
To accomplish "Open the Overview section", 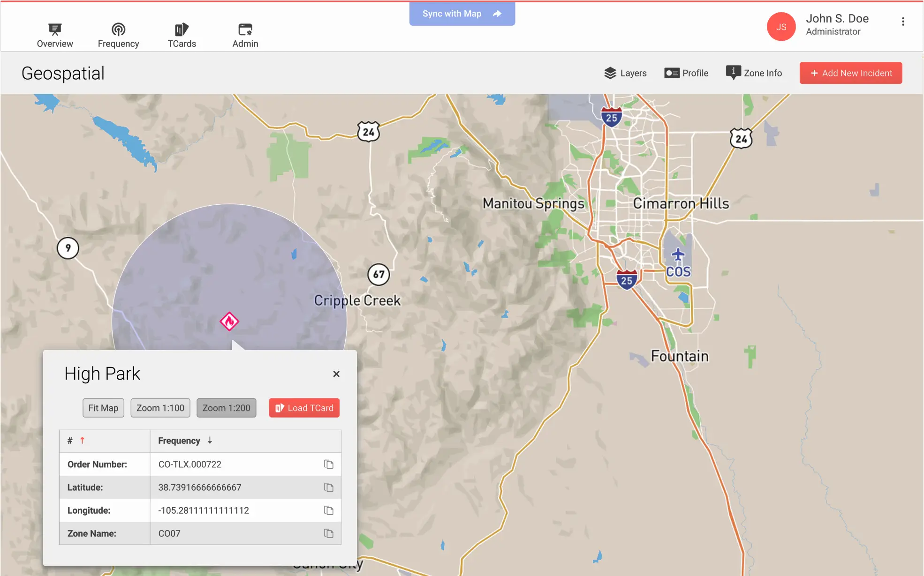I will (55, 36).
